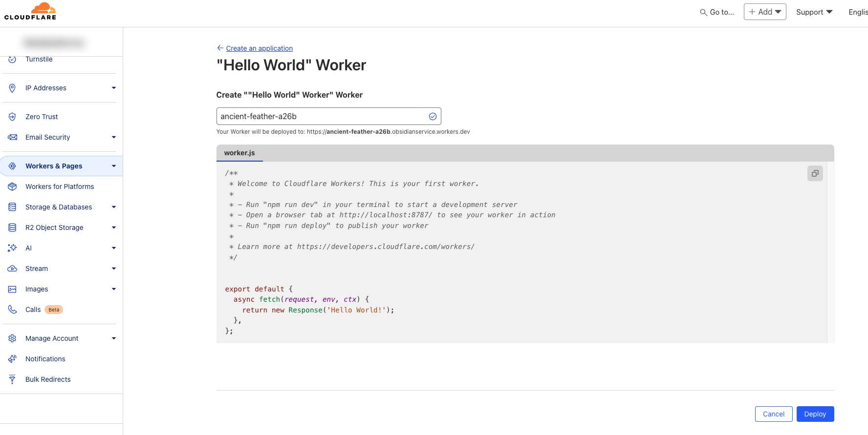Click the Bulk Redirects icon
The width and height of the screenshot is (868, 435).
13,379
